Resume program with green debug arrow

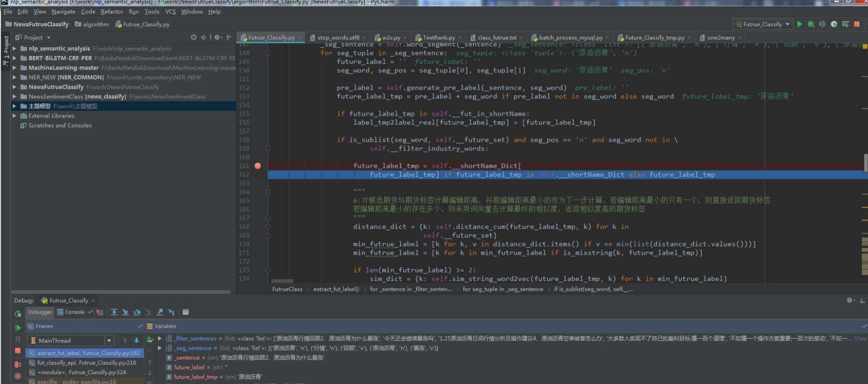[18, 327]
